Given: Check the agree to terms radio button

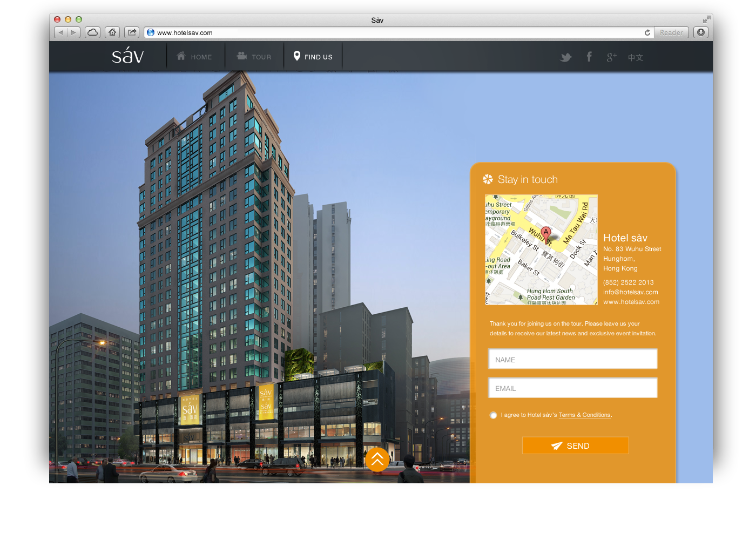Looking at the screenshot, I should (493, 415).
